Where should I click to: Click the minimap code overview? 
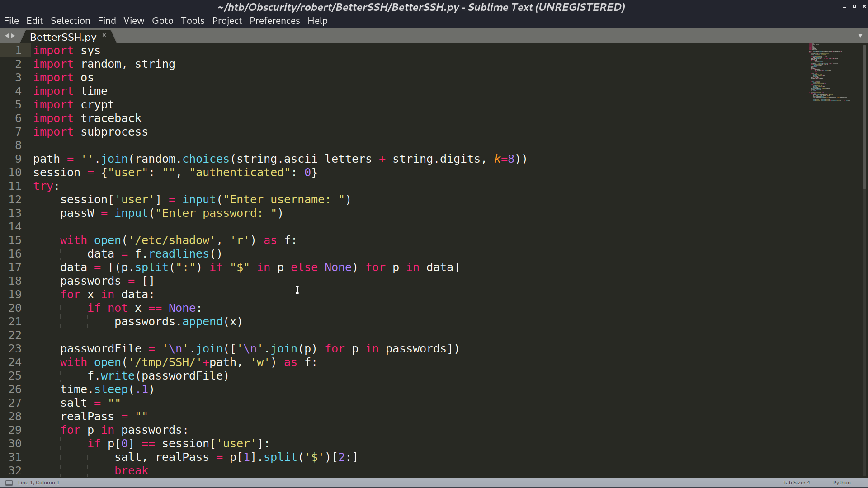[x=830, y=72]
